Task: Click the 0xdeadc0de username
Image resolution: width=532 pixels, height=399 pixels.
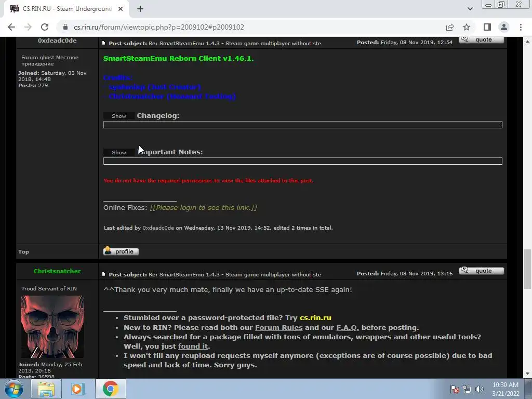Action: (57, 41)
